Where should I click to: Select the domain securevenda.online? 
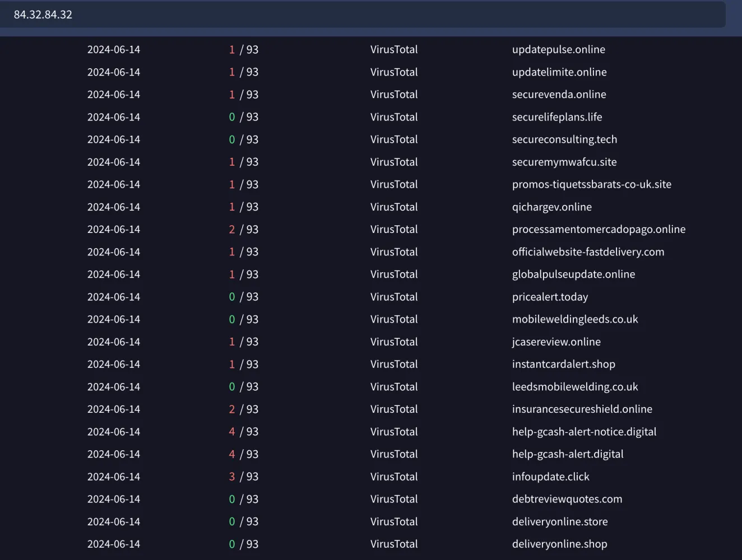(x=559, y=94)
